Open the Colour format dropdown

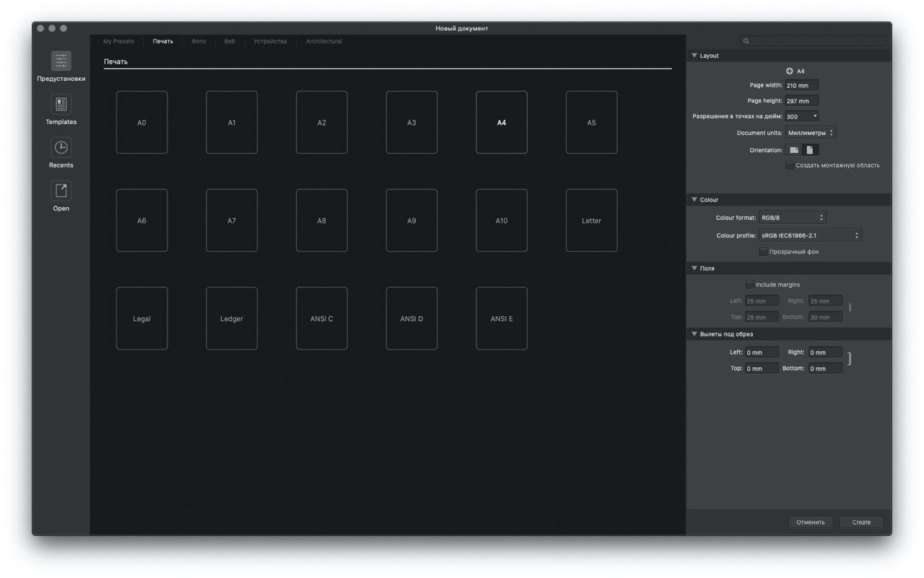[792, 217]
